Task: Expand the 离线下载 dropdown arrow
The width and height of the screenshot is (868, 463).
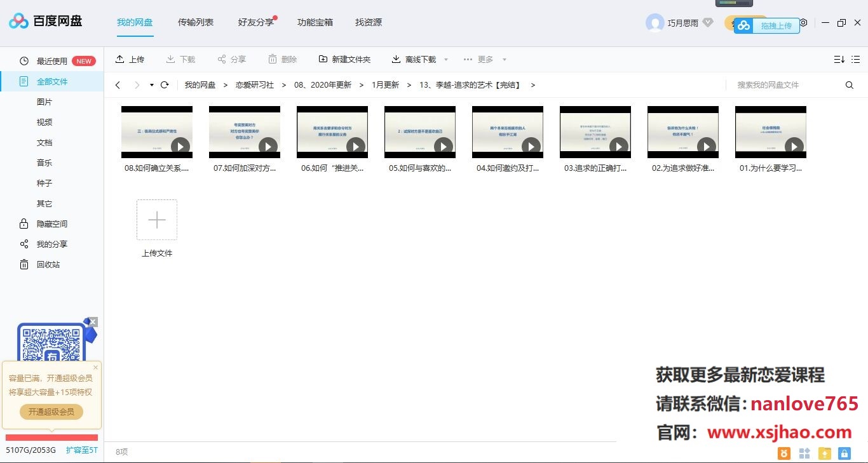Action: (445, 59)
